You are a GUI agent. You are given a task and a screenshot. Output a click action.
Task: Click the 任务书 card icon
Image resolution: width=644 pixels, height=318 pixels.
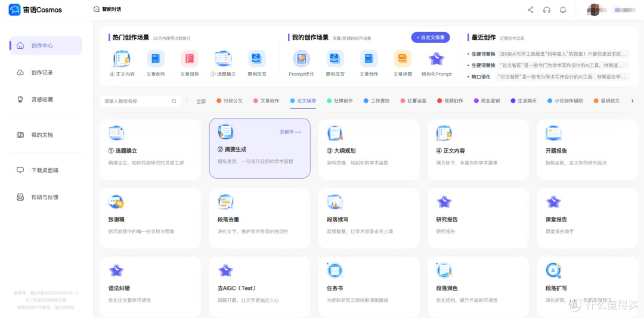coord(335,270)
